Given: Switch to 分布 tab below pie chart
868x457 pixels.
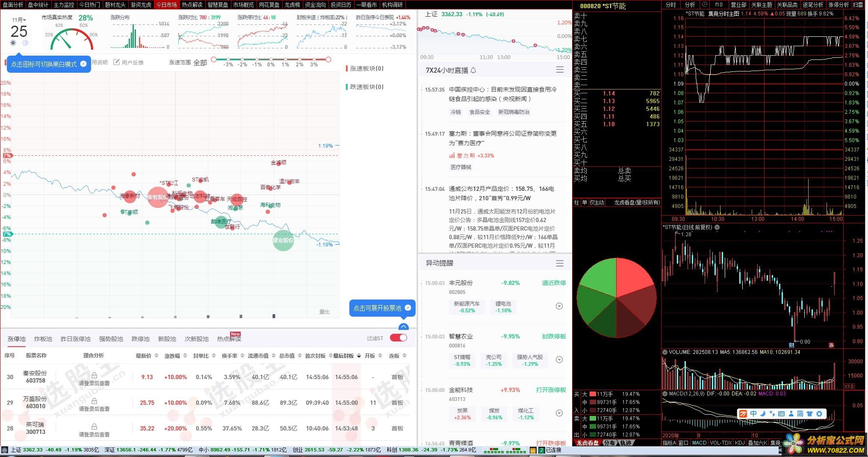Looking at the screenshot, I should click(x=609, y=443).
